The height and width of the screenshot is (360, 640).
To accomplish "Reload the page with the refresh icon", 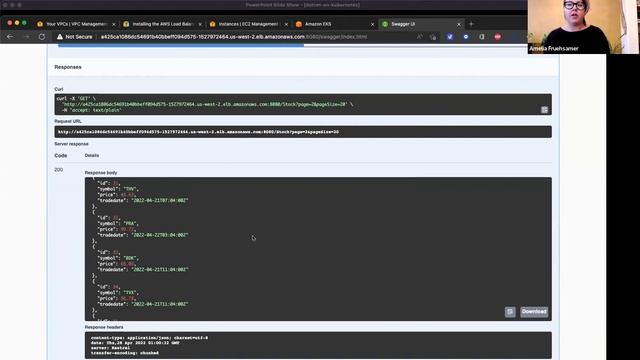I will 42,37.
